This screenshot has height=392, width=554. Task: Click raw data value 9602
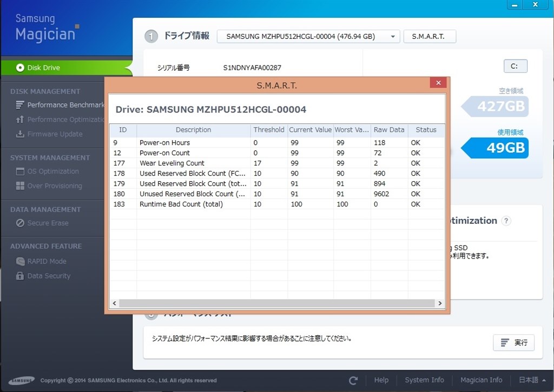381,194
